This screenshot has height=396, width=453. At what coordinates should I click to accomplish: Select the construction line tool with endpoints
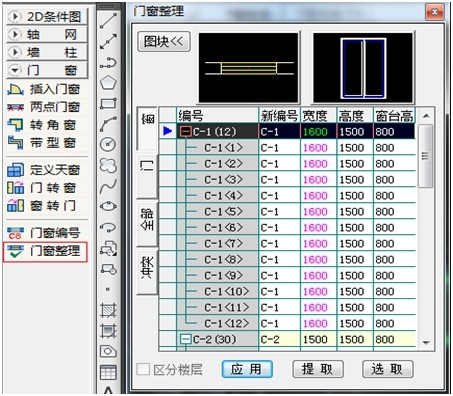point(108,41)
